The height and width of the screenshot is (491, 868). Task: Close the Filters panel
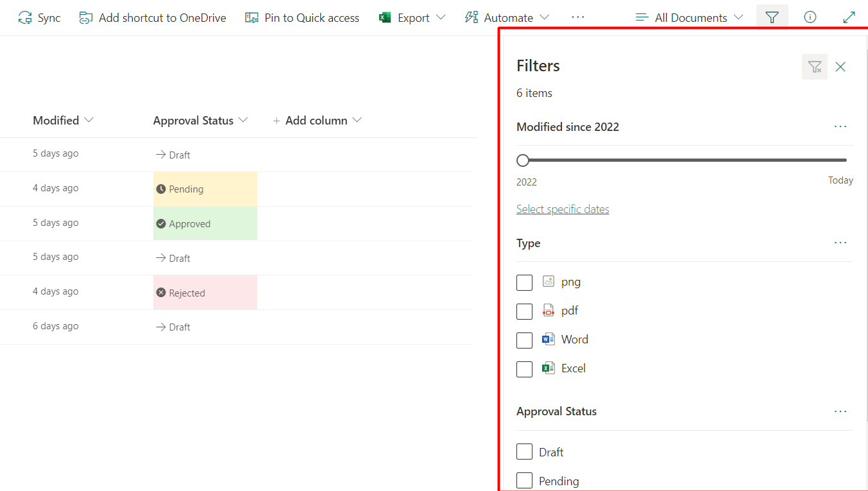[840, 67]
